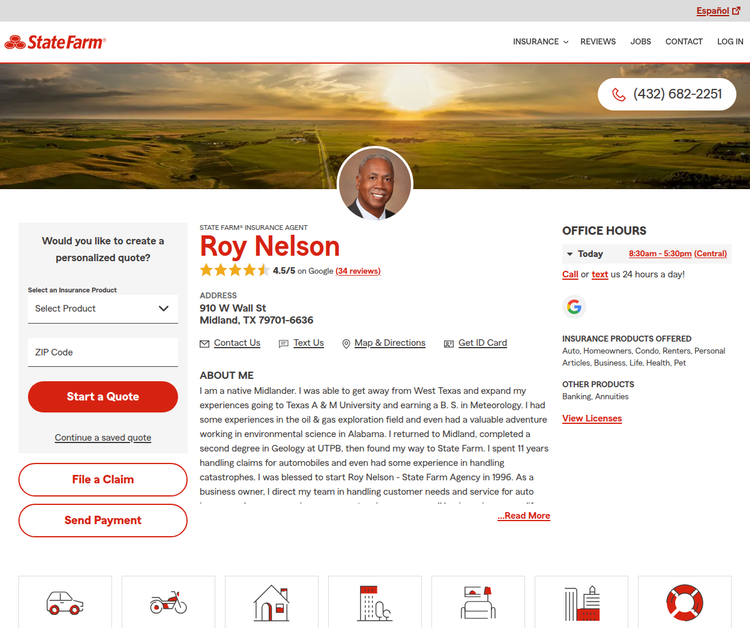The height and width of the screenshot is (628, 750).
Task: Click the OFFICE HOURS heading
Action: click(x=604, y=231)
